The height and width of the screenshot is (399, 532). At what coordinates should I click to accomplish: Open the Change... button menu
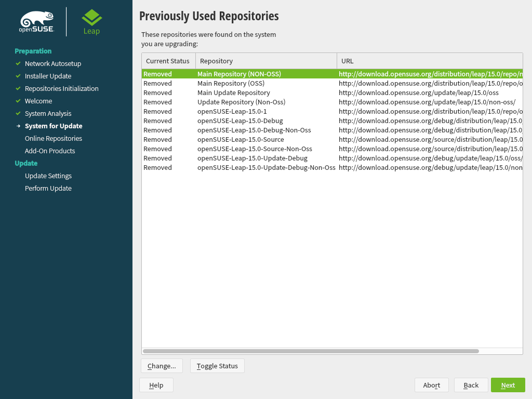point(162,366)
